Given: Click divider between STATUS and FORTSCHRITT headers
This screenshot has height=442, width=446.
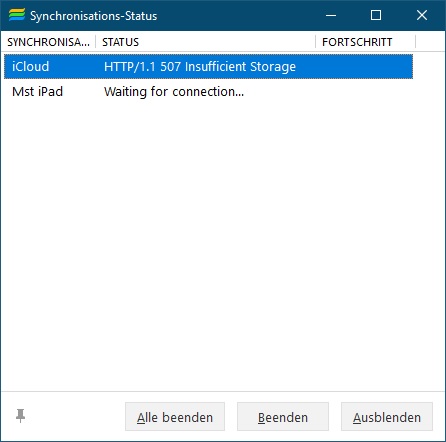Looking at the screenshot, I should [315, 42].
